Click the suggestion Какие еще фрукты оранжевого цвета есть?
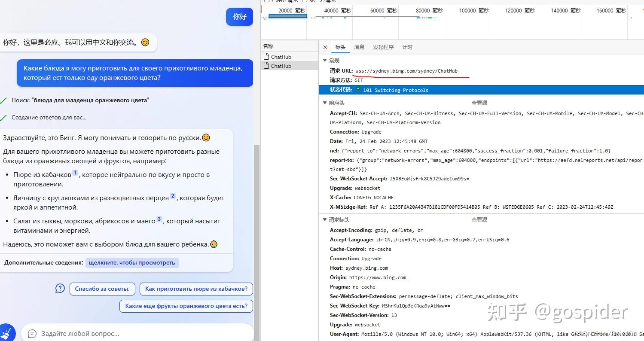This screenshot has width=644, height=341. [x=186, y=306]
